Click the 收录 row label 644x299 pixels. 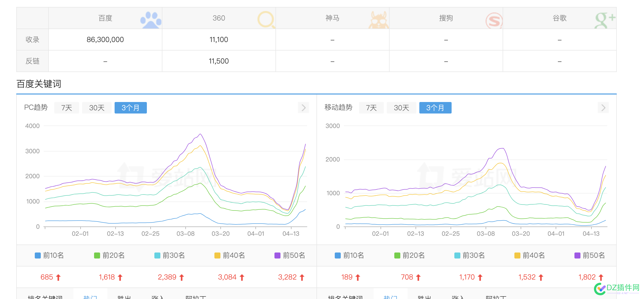[33, 39]
